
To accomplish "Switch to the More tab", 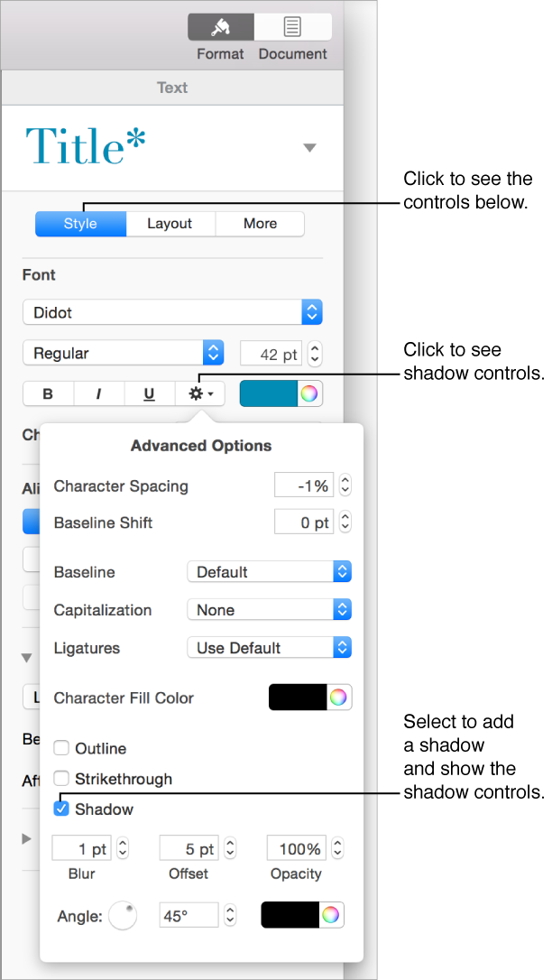I will tap(260, 224).
